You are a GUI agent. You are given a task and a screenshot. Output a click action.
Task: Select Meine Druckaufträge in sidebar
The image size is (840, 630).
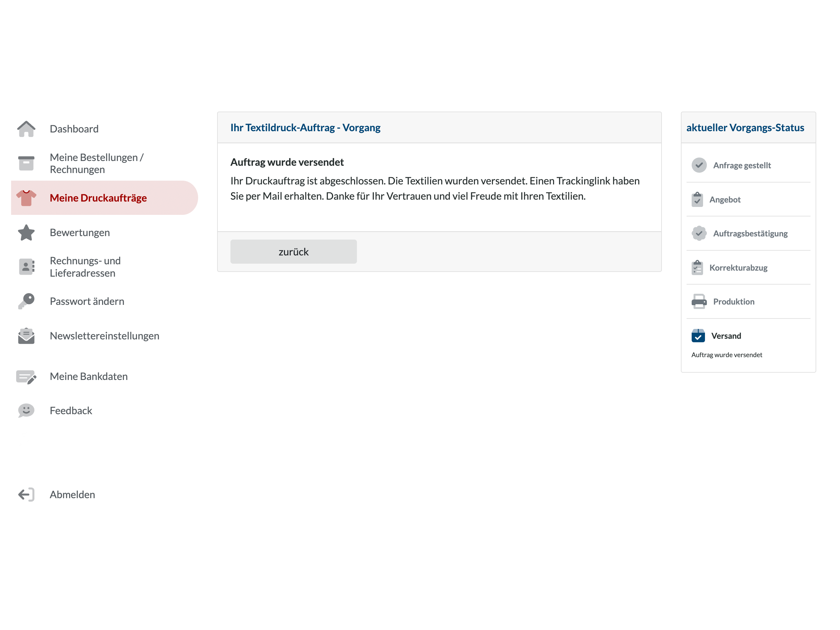tap(104, 198)
